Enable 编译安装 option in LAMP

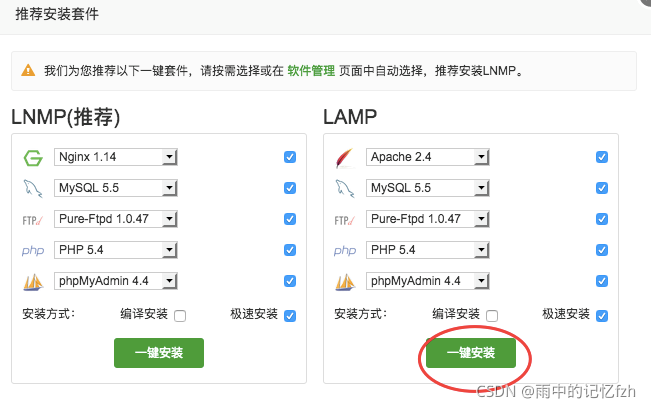coord(492,316)
